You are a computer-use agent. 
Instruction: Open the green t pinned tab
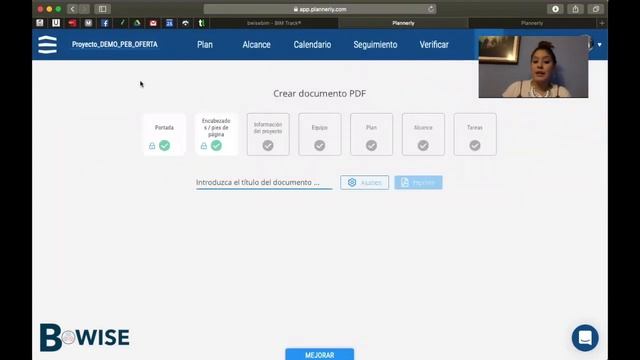[201, 23]
